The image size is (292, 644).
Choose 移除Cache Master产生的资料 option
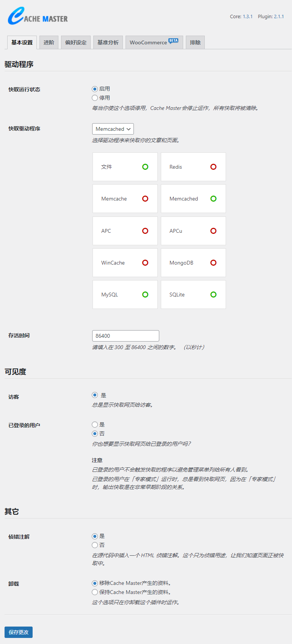click(95, 583)
